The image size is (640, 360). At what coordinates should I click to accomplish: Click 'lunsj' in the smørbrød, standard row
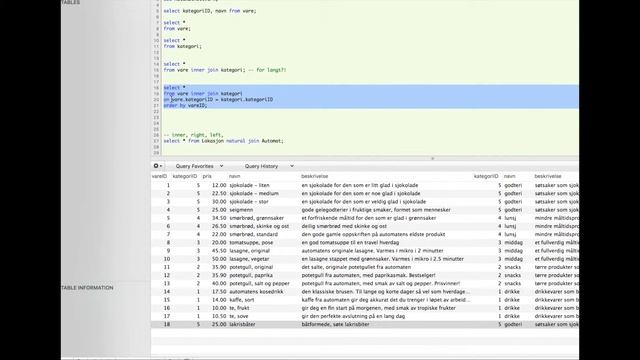pos(510,234)
